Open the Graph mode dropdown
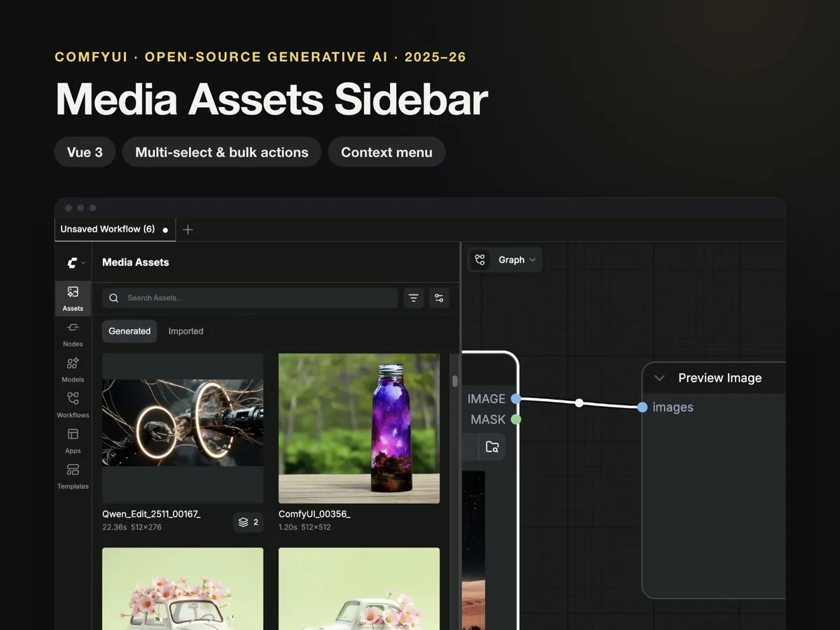 pos(505,260)
